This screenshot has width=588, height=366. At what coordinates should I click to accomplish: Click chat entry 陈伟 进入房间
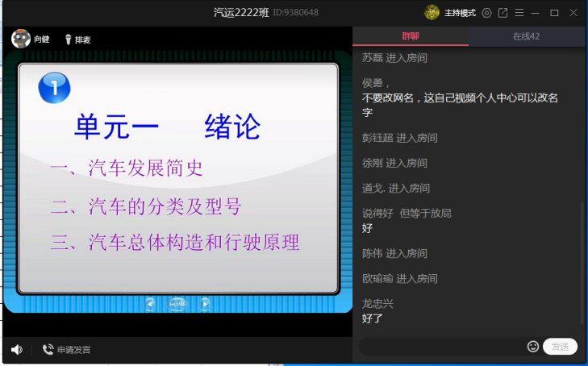[x=394, y=254]
